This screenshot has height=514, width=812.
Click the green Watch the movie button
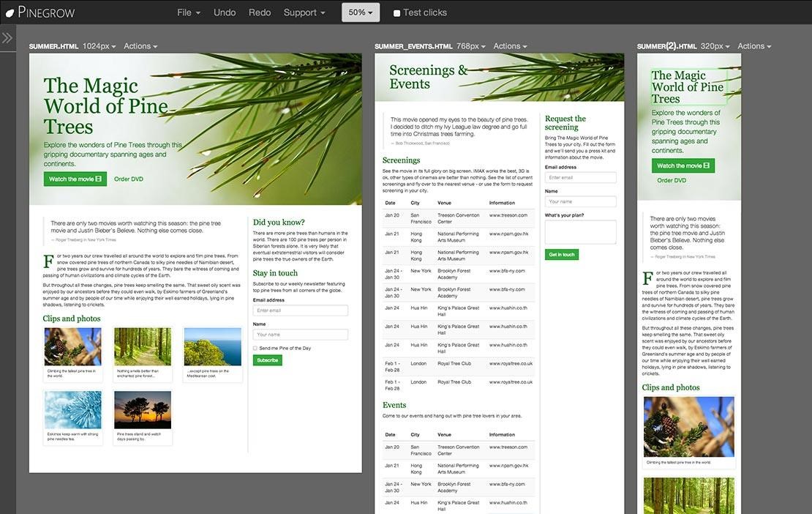pos(74,179)
